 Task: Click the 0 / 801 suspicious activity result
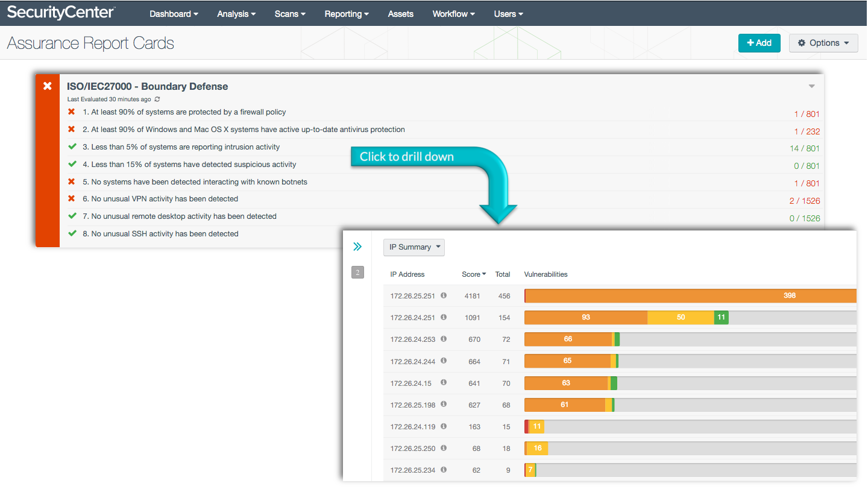pyautogui.click(x=807, y=166)
